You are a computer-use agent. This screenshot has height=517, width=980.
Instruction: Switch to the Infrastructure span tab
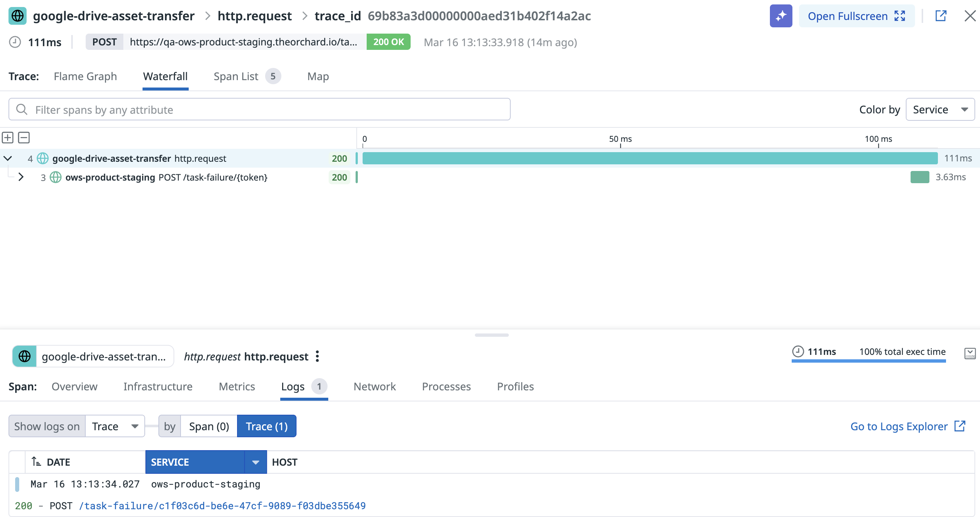[x=158, y=387]
